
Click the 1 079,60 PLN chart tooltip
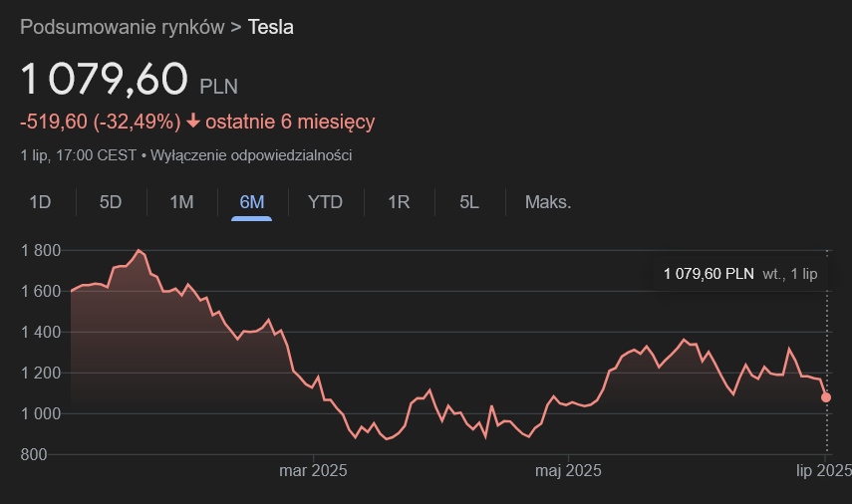[x=739, y=274]
